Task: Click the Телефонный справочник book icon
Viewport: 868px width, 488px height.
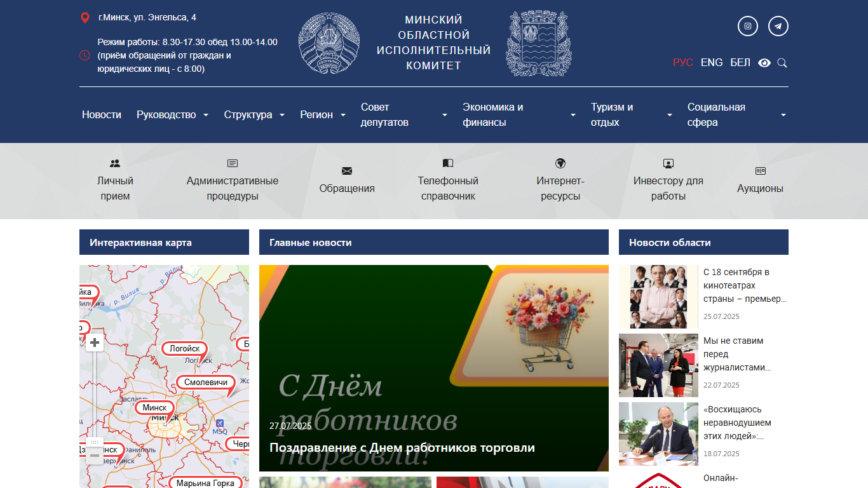Action: pyautogui.click(x=448, y=163)
